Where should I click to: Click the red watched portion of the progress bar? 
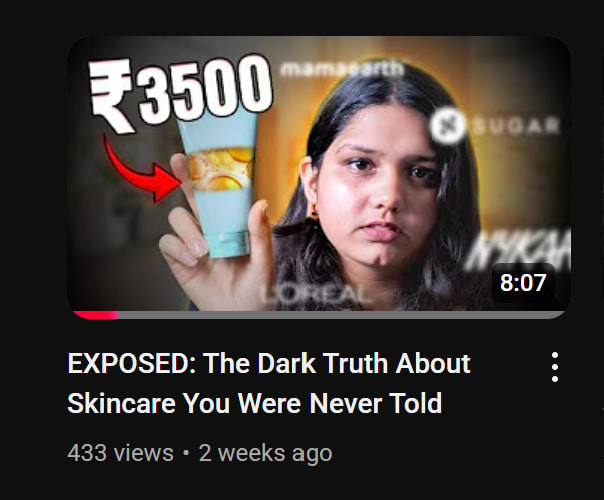(95, 315)
